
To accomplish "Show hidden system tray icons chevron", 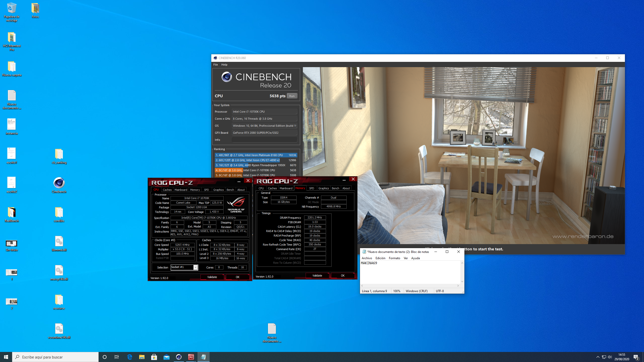I will click(598, 357).
